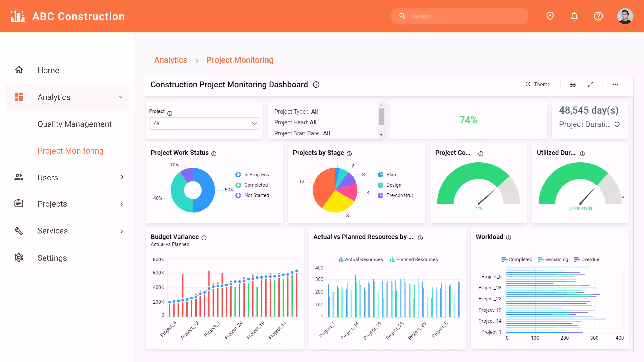Image resolution: width=644 pixels, height=362 pixels.
Task: Toggle the Workload Overdue legend
Action: click(x=586, y=259)
